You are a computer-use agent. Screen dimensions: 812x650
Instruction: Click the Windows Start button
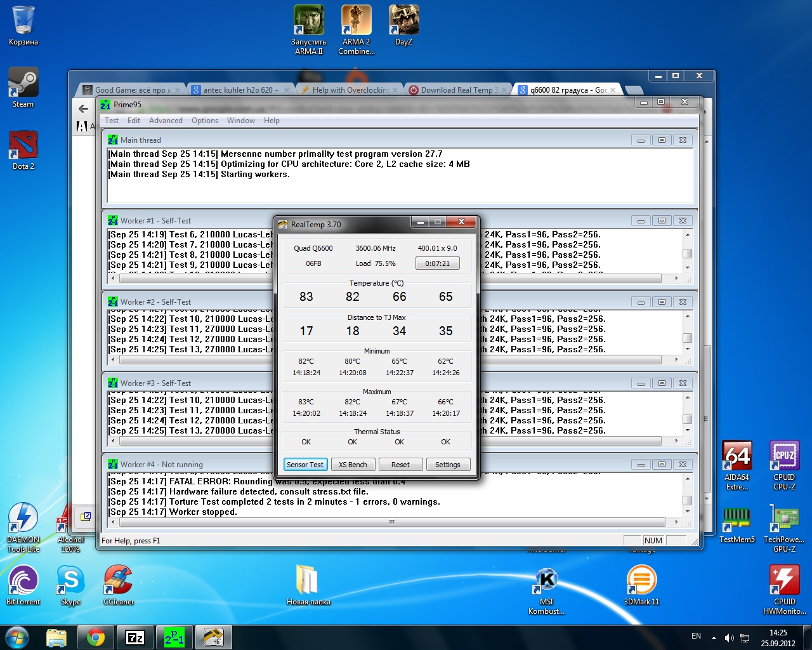pyautogui.click(x=16, y=637)
